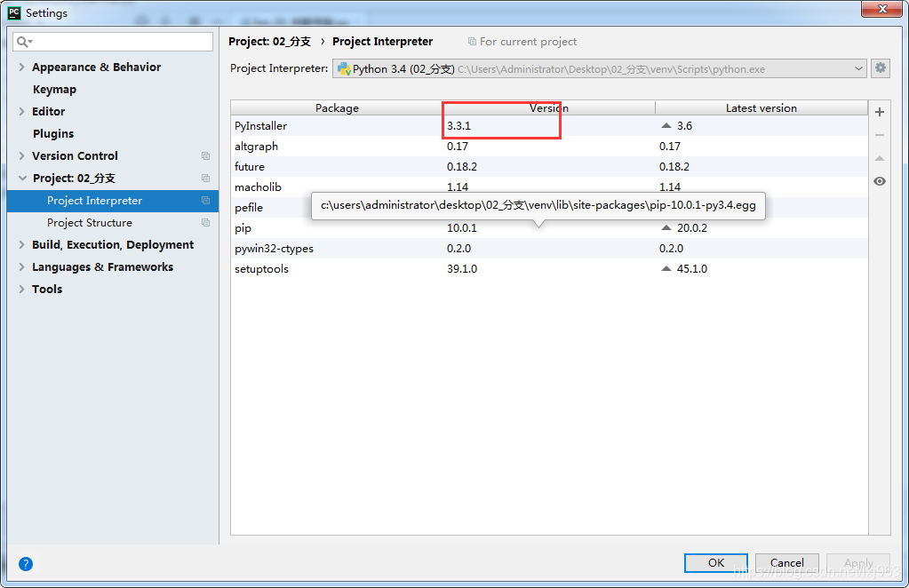Select the pywin32-ctypes package row
Image resolution: width=909 pixels, height=588 pixels.
pyautogui.click(x=549, y=248)
